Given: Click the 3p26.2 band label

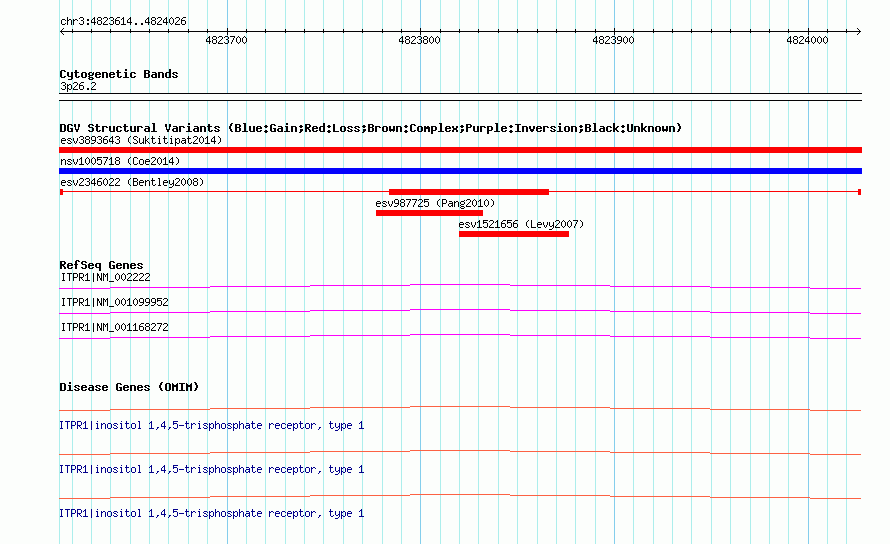Looking at the screenshot, I should point(78,86).
